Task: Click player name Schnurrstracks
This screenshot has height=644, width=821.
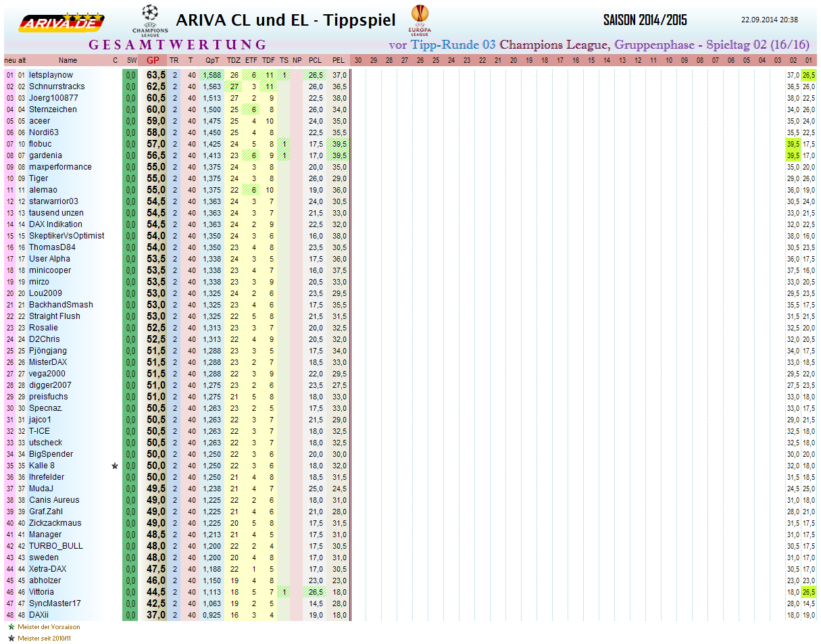Action: tap(57, 86)
